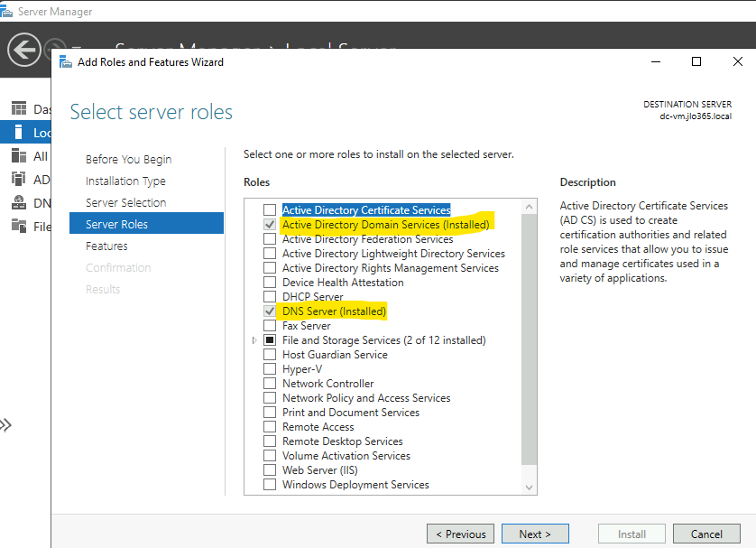Screen dimensions: 756x548
Task: Expand the sidebar chevron in Server Manager
Action: pyautogui.click(x=5, y=425)
